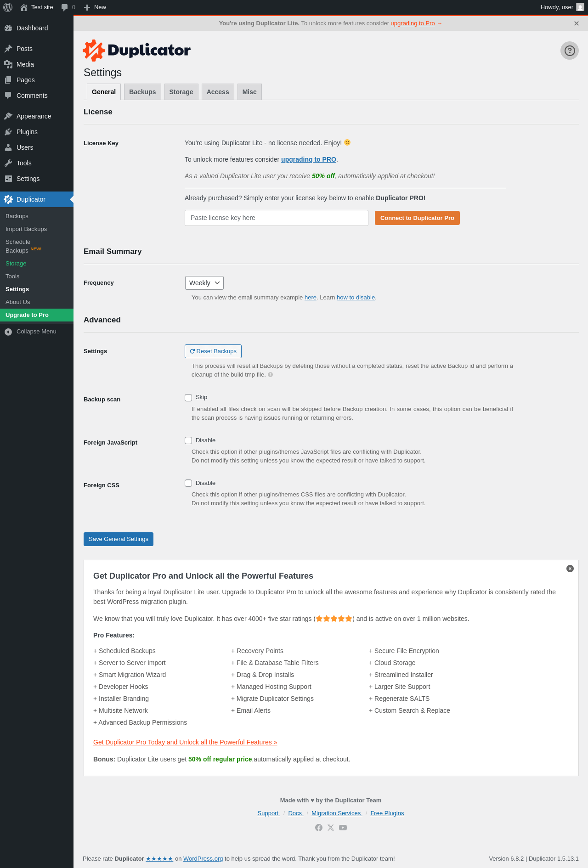The width and height of the screenshot is (588, 868).
Task: Click the Duplicator logo
Action: coord(136,51)
